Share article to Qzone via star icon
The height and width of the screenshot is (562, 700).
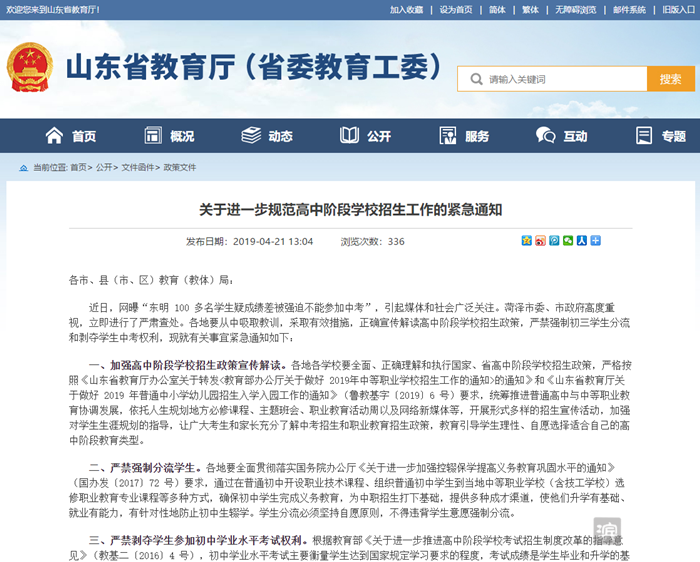pyautogui.click(x=527, y=241)
